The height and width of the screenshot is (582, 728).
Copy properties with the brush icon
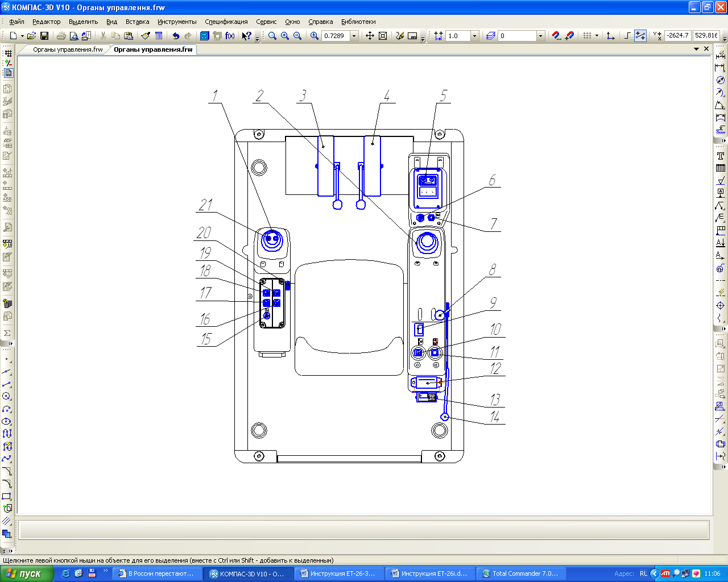click(146, 36)
